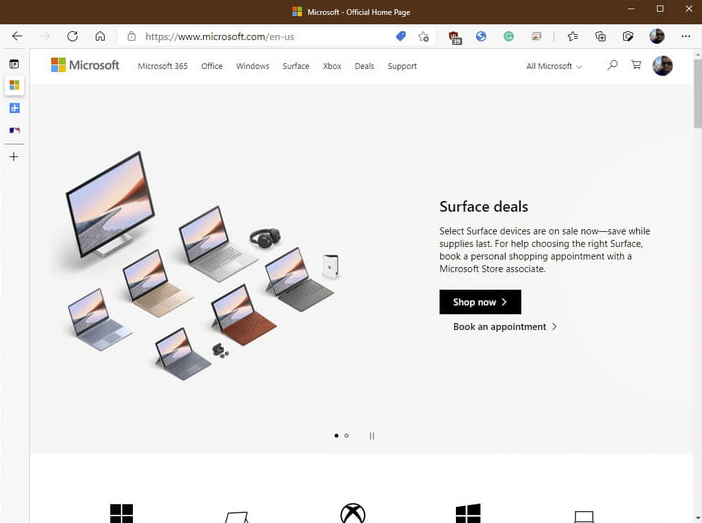
Task: Open the Settings and more menu
Action: pos(685,36)
